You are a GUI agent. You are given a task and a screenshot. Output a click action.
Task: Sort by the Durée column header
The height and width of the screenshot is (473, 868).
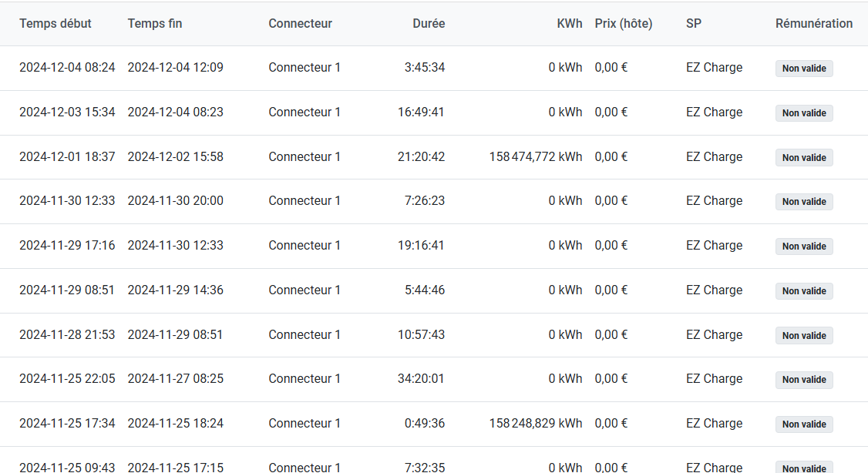429,24
